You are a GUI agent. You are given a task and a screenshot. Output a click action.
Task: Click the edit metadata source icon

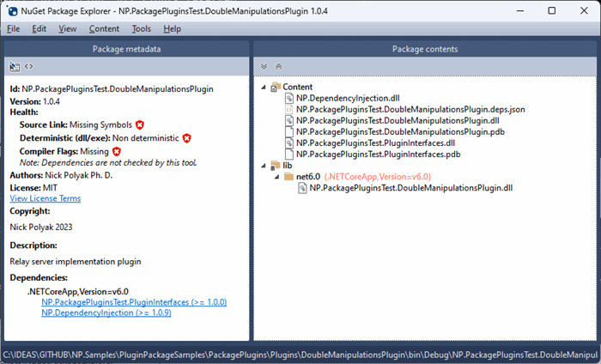click(x=29, y=67)
